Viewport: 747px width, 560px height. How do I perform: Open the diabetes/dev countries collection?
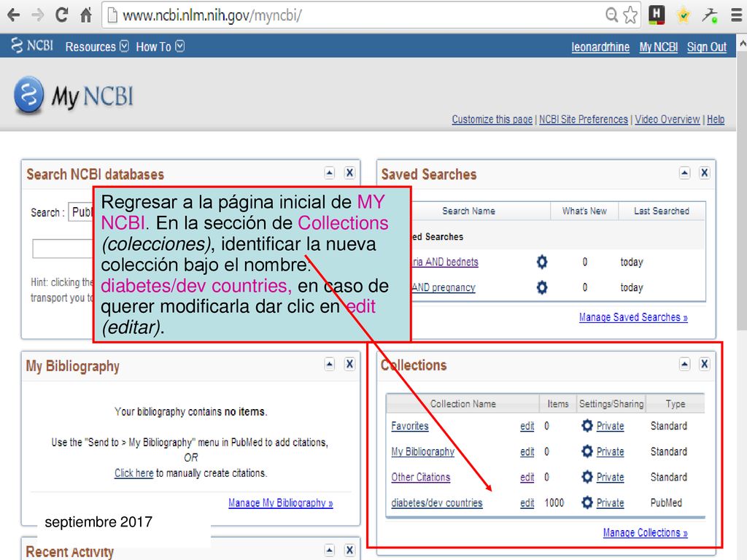coord(437,503)
